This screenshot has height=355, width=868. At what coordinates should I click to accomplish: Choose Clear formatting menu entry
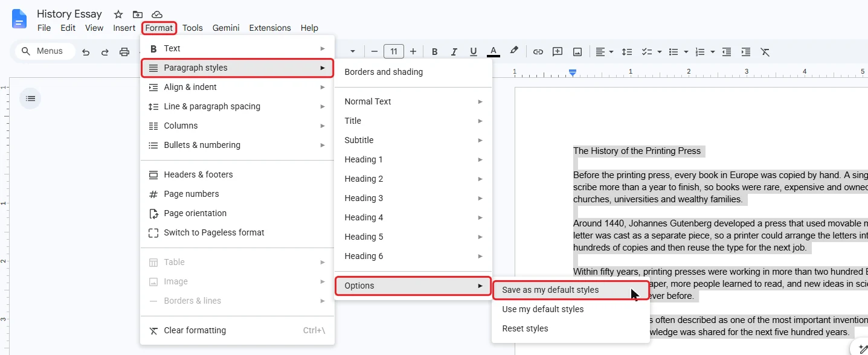pos(237,330)
